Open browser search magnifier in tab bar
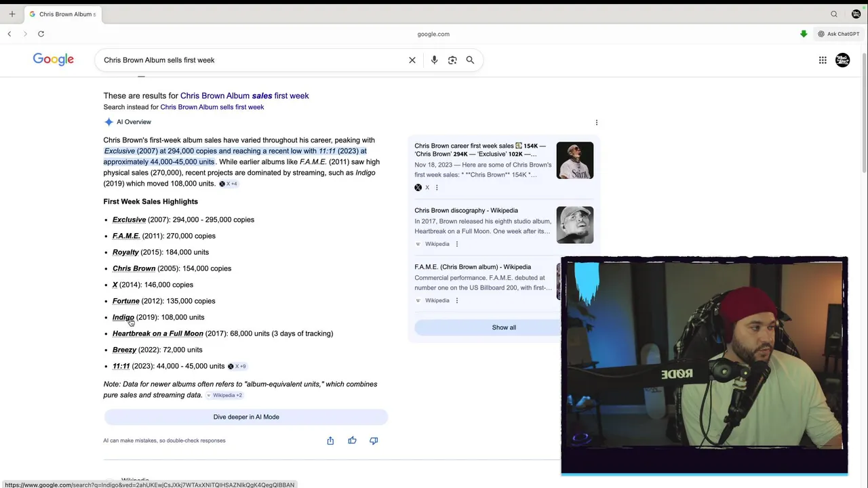The image size is (868, 488). click(834, 14)
